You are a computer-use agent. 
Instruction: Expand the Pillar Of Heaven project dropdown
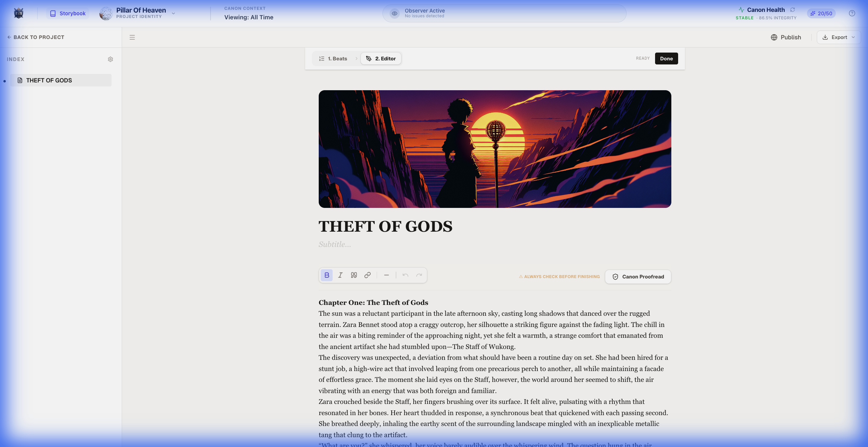point(173,13)
